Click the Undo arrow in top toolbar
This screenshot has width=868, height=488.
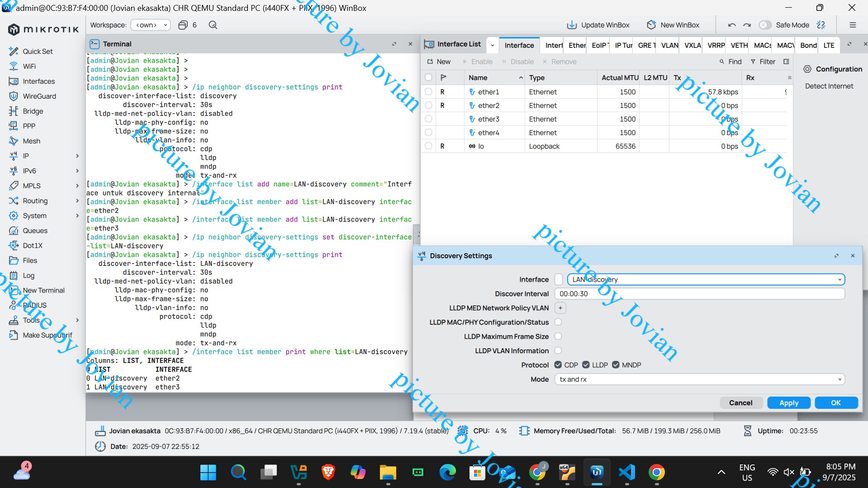coord(732,25)
